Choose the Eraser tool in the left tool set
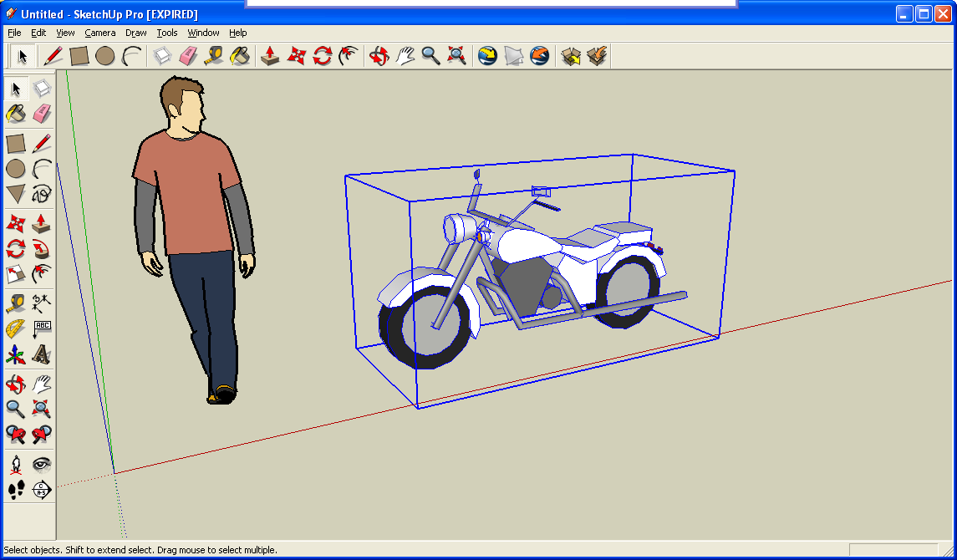 [42, 114]
